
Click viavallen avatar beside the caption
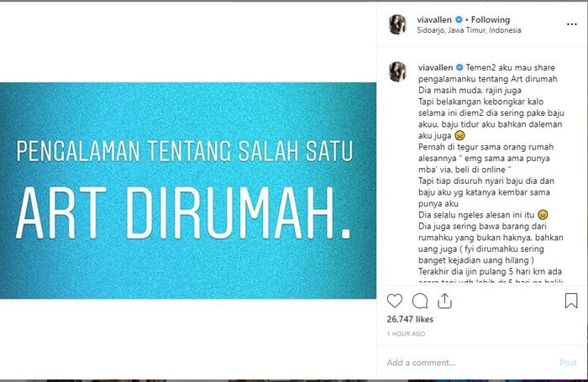click(397, 71)
